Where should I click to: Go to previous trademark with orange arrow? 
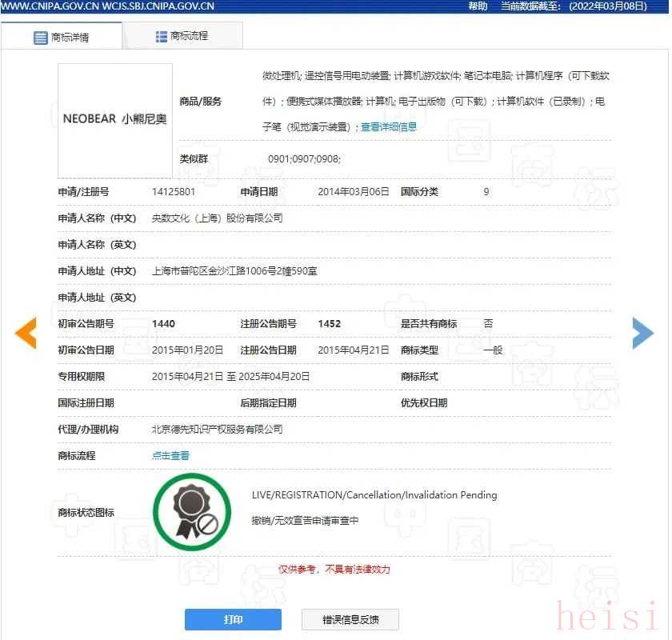[26, 333]
